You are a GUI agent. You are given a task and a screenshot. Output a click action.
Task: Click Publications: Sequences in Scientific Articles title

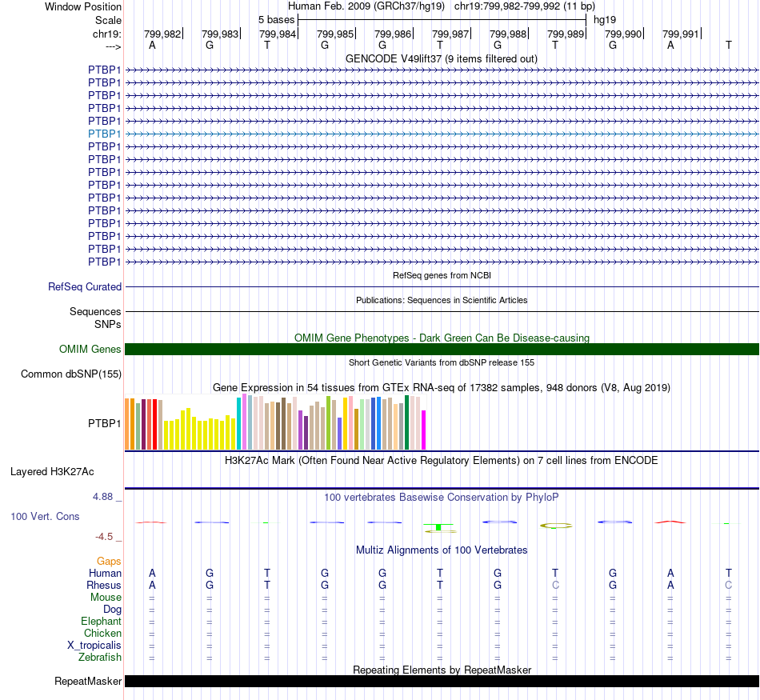click(x=442, y=300)
